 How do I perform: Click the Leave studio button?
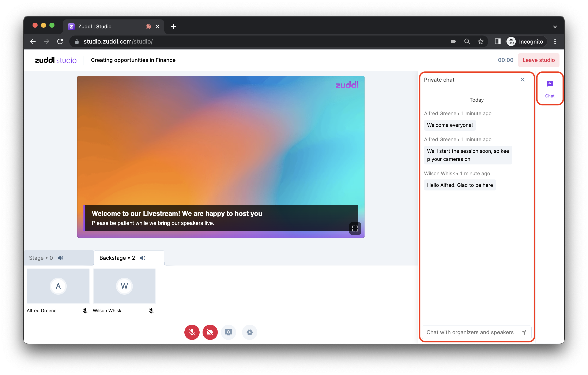(538, 60)
